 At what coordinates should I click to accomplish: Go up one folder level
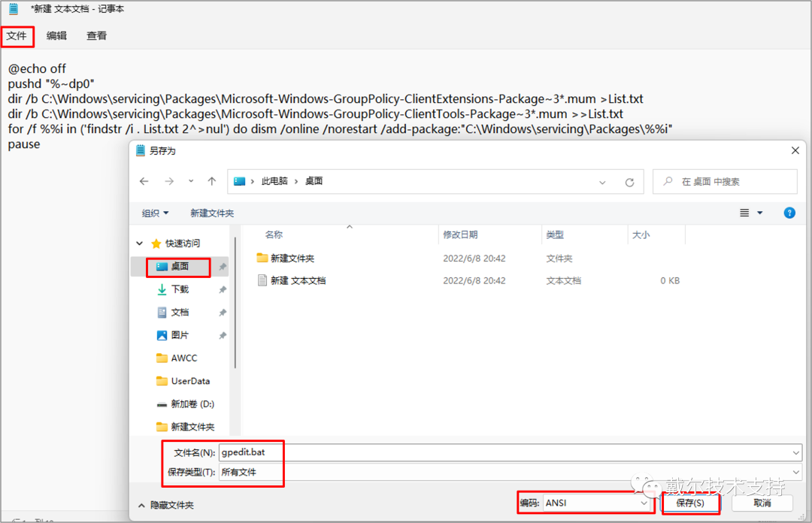pyautogui.click(x=212, y=181)
